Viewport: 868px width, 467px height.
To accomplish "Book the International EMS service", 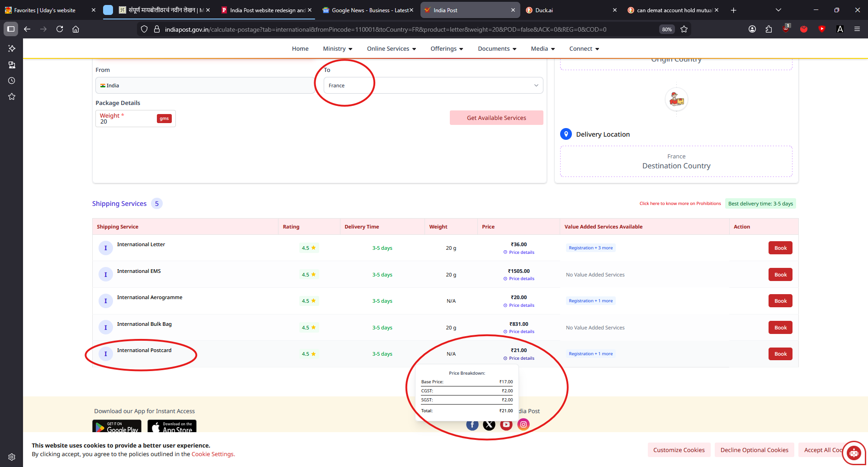I will 780,275.
